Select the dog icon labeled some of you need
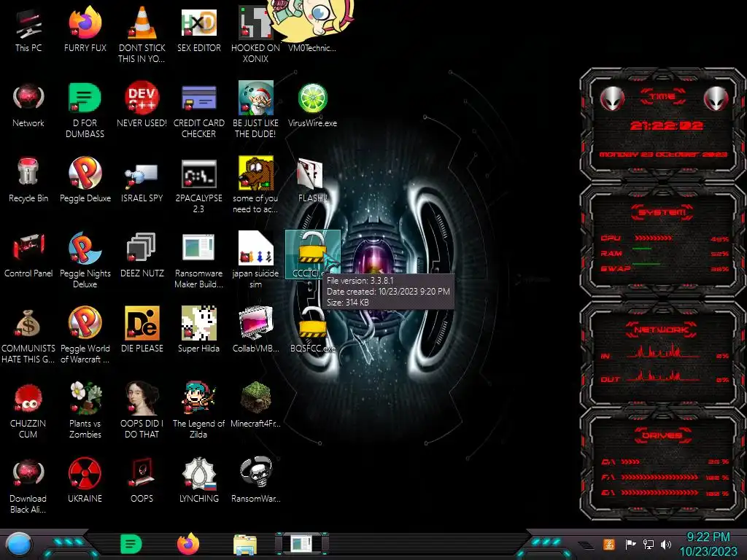The image size is (747, 560). pos(255,185)
